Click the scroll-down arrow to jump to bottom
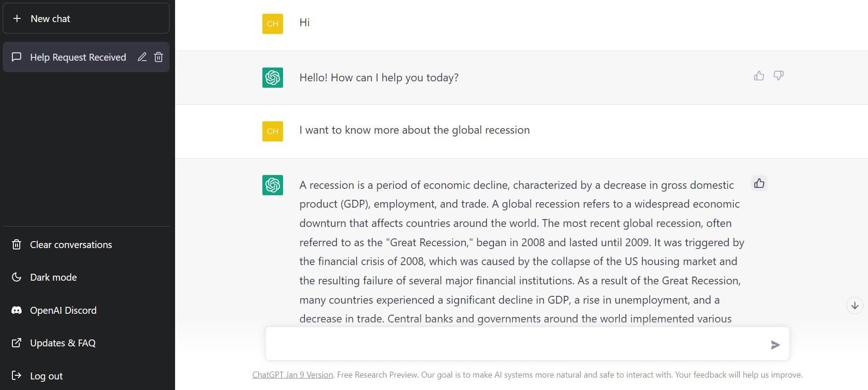The image size is (868, 390). [855, 305]
